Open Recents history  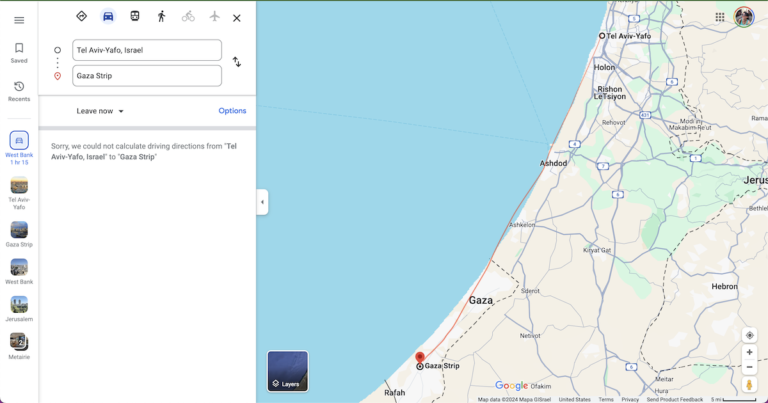[x=19, y=92]
